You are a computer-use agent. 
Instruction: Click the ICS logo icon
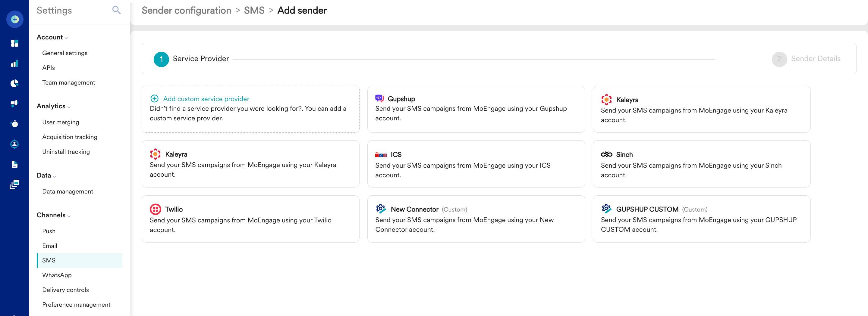click(x=381, y=155)
